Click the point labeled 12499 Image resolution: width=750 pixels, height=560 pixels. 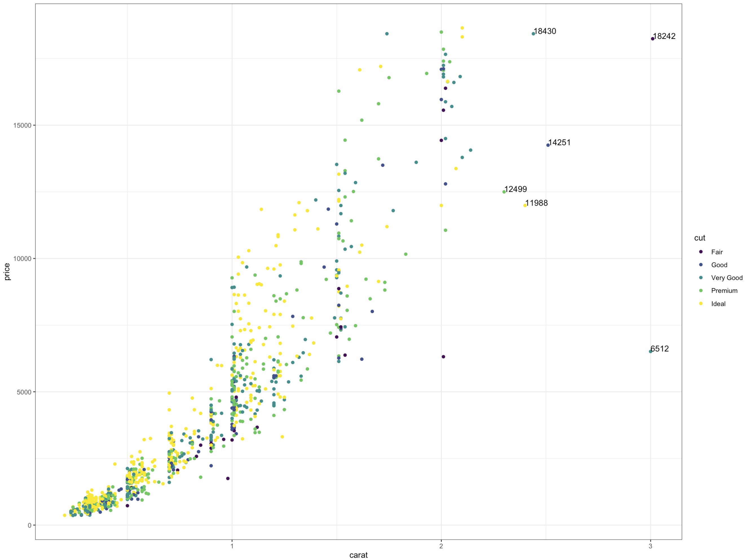click(504, 192)
